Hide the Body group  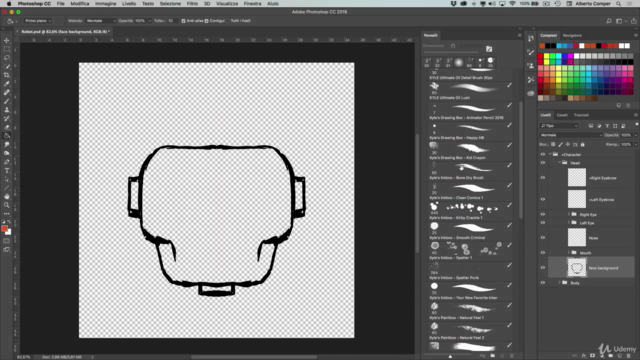click(543, 282)
